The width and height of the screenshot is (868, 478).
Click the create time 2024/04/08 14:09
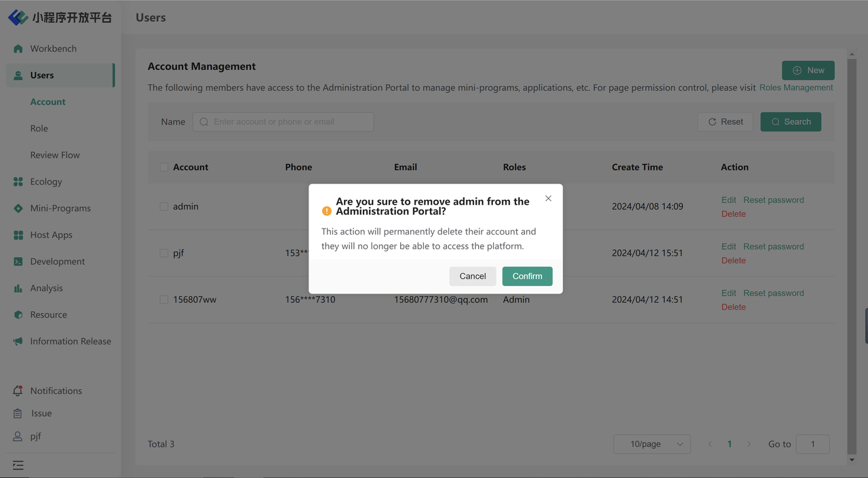[647, 206]
